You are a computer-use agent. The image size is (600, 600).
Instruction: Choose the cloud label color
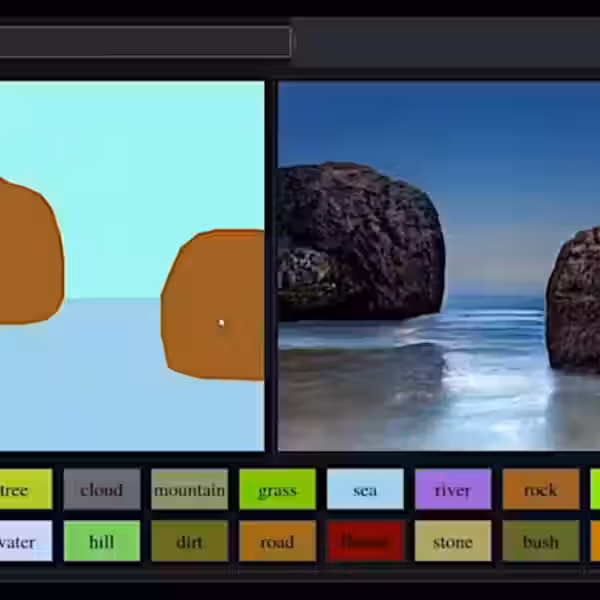point(101,490)
